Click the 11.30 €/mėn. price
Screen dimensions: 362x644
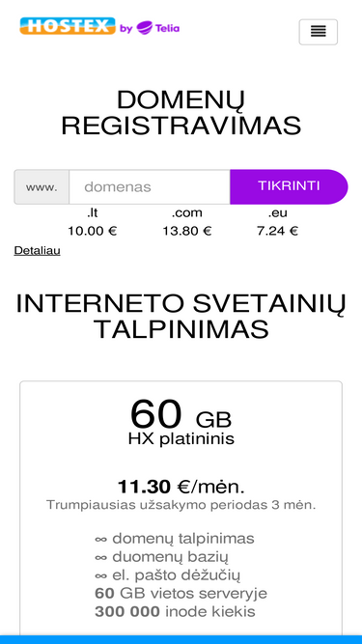(x=181, y=488)
